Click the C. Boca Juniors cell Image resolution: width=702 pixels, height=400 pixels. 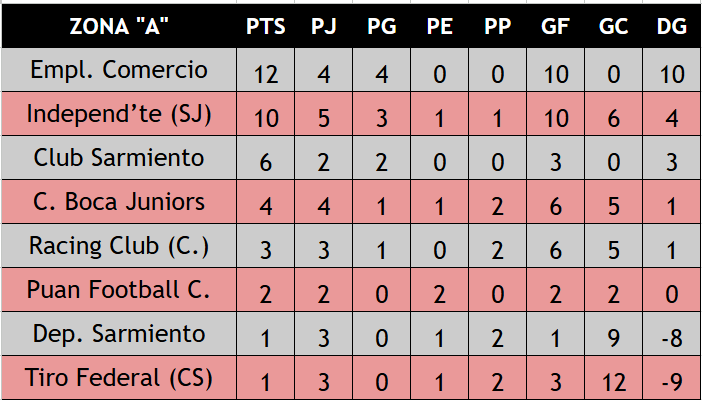coord(119,202)
